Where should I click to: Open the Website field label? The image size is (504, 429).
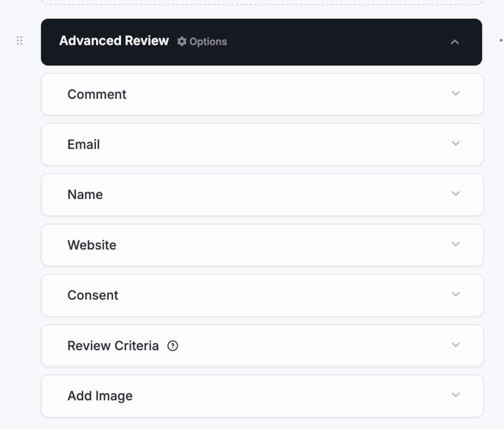(92, 245)
